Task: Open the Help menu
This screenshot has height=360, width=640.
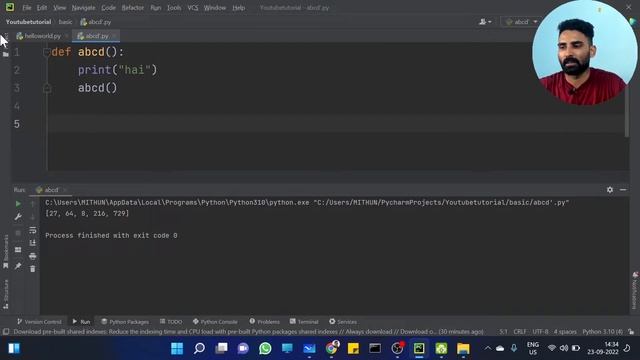Action: click(238, 8)
